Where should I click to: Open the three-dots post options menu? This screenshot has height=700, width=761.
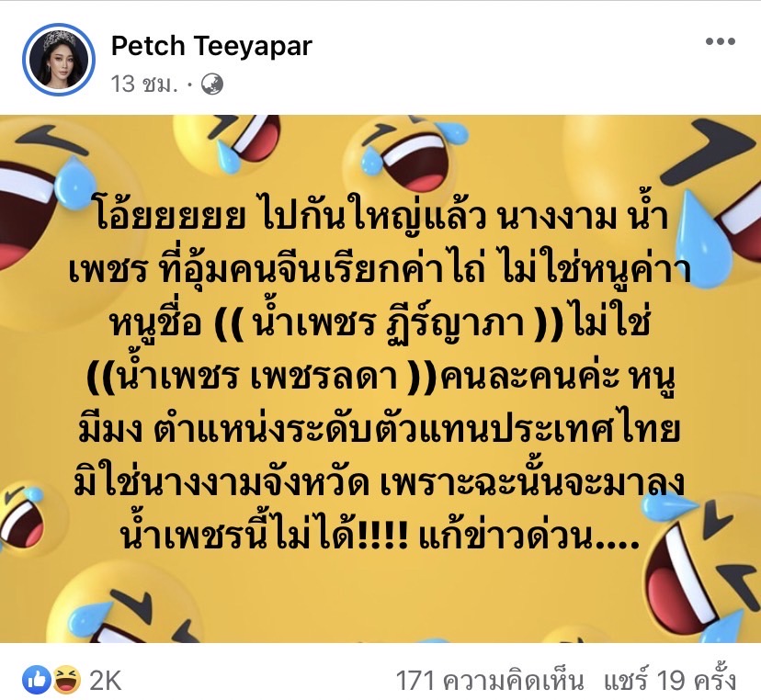pyautogui.click(x=721, y=41)
